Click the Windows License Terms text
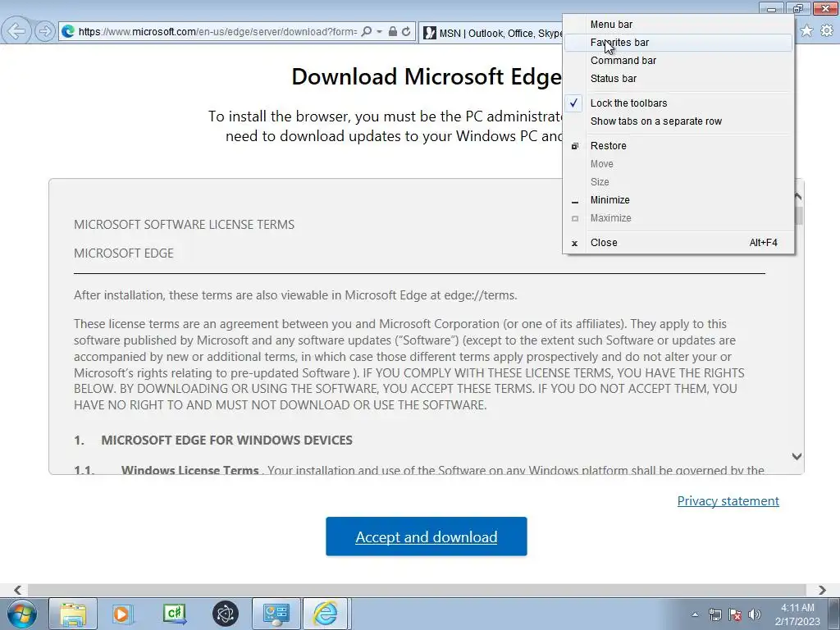 (x=190, y=470)
